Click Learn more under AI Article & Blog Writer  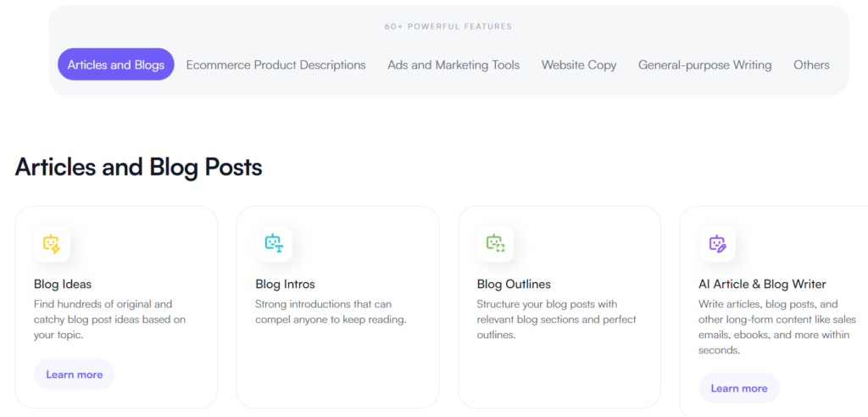[x=739, y=388]
